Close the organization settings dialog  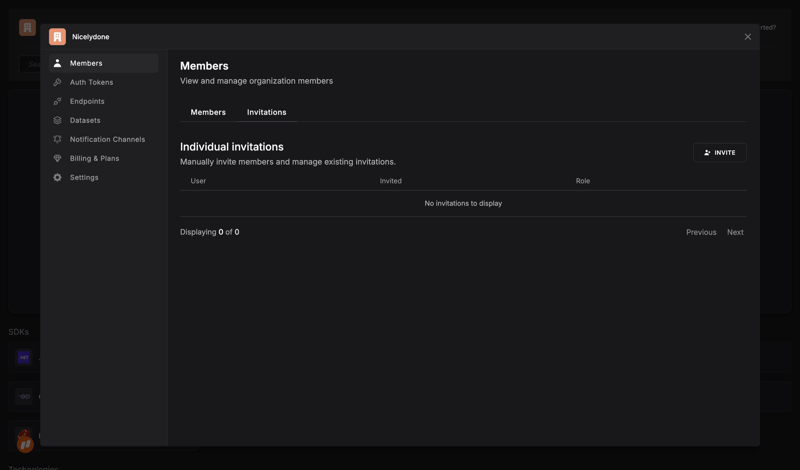(747, 37)
